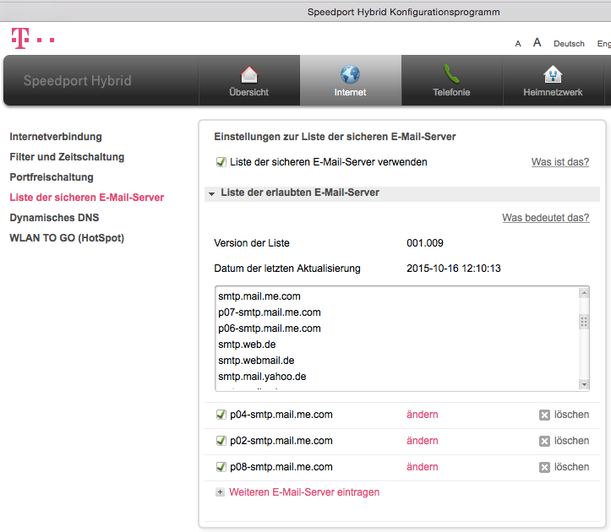
Task: Uncheck p08-smtp.mail.me.com server checkbox
Action: (x=221, y=467)
